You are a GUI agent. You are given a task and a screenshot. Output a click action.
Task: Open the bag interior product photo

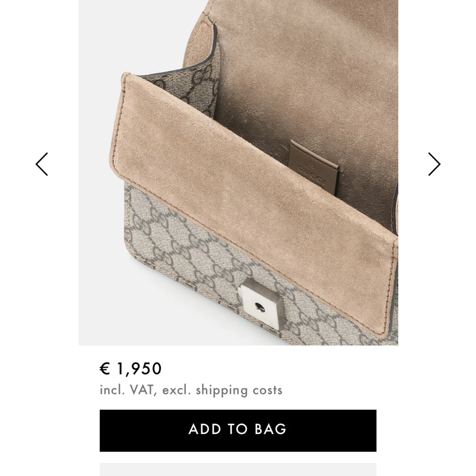pyautogui.click(x=238, y=173)
